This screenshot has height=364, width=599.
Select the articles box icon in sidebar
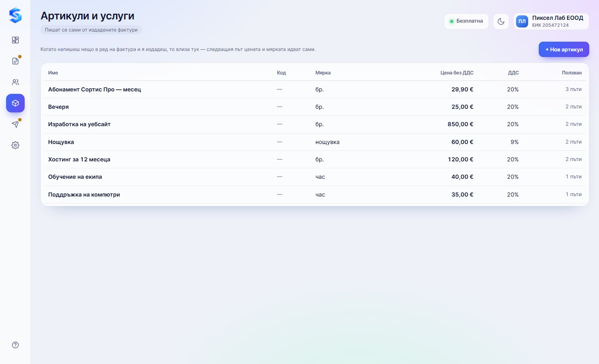15,103
